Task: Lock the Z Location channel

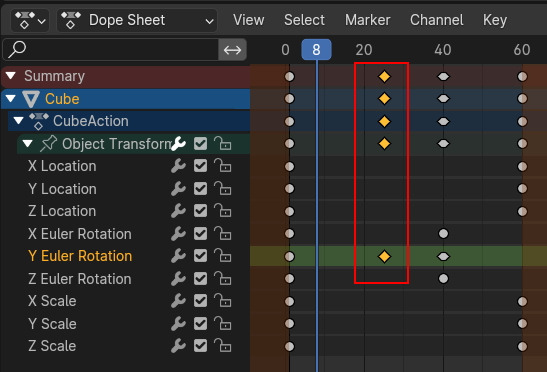Action: 223,211
